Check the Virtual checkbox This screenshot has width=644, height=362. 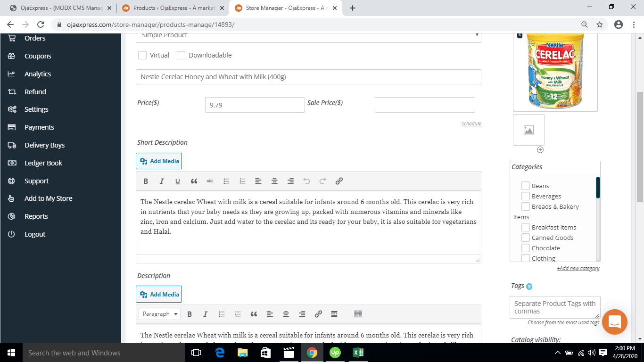(142, 55)
